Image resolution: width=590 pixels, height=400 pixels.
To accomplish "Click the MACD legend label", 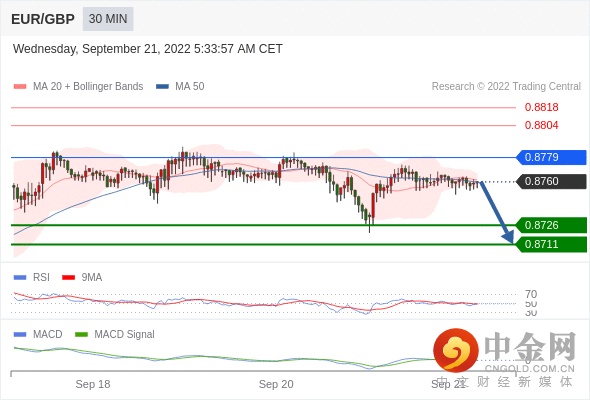I will point(47,335).
